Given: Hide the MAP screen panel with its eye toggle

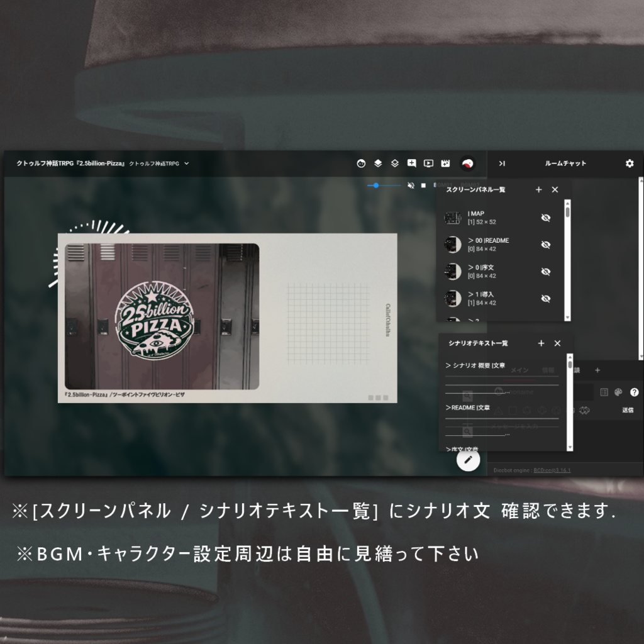Looking at the screenshot, I should (546, 218).
